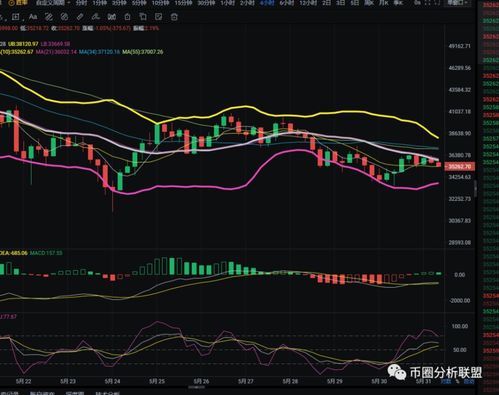499x395 pixels.
Task: Select the crosshair plus drawing tool
Action: tap(15, 17)
